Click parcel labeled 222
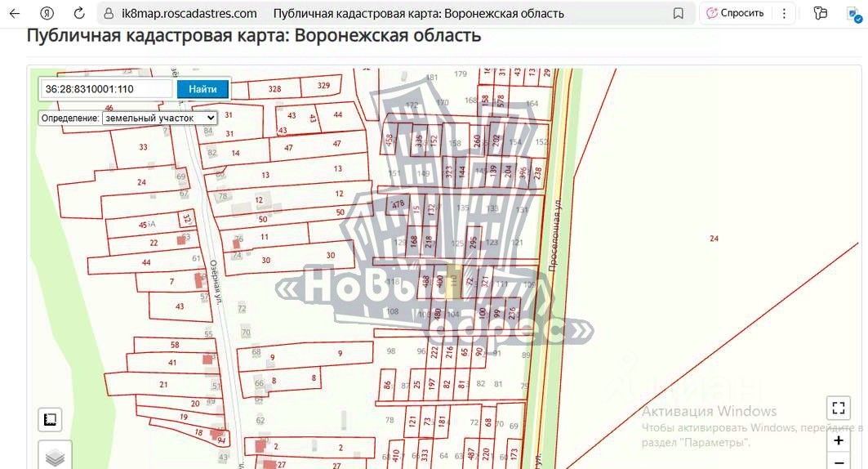Image resolution: width=868 pixels, height=469 pixels. (434, 352)
